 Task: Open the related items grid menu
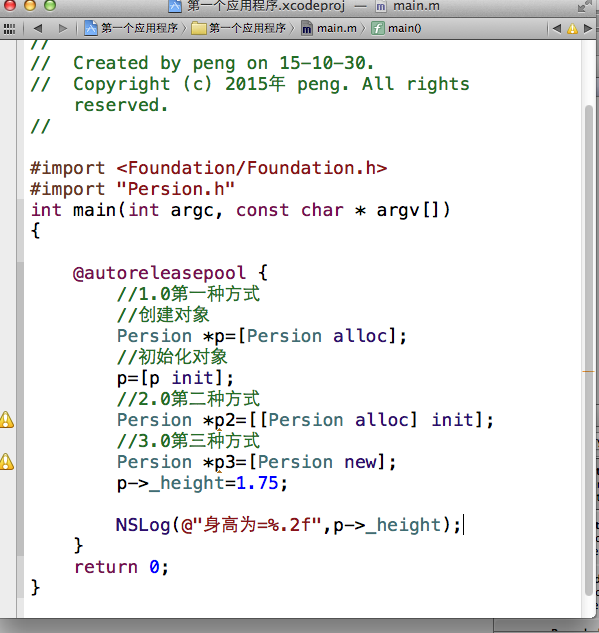click(9, 29)
